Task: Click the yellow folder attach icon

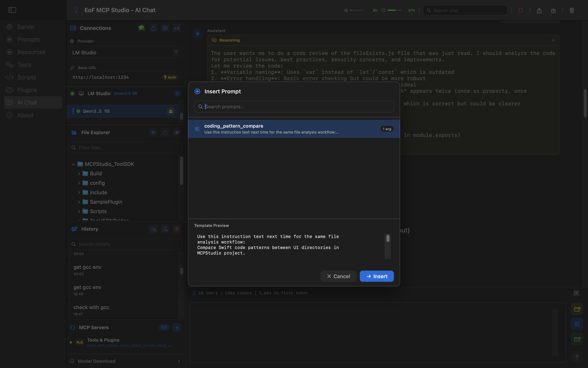Action: coord(577,309)
